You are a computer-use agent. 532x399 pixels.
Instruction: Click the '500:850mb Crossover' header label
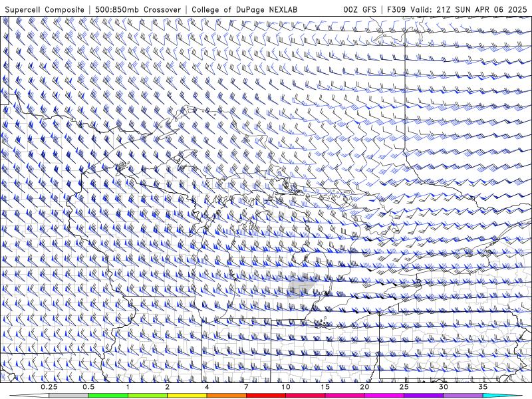pyautogui.click(x=138, y=10)
